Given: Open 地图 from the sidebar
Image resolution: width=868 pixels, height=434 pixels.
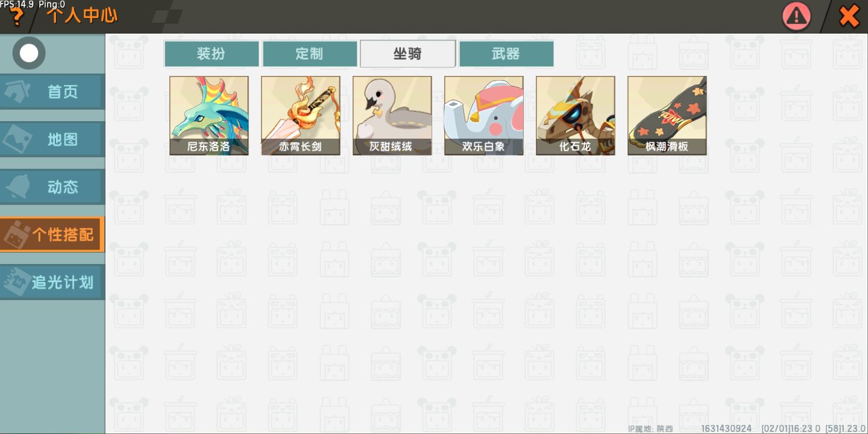Looking at the screenshot, I should point(52,139).
